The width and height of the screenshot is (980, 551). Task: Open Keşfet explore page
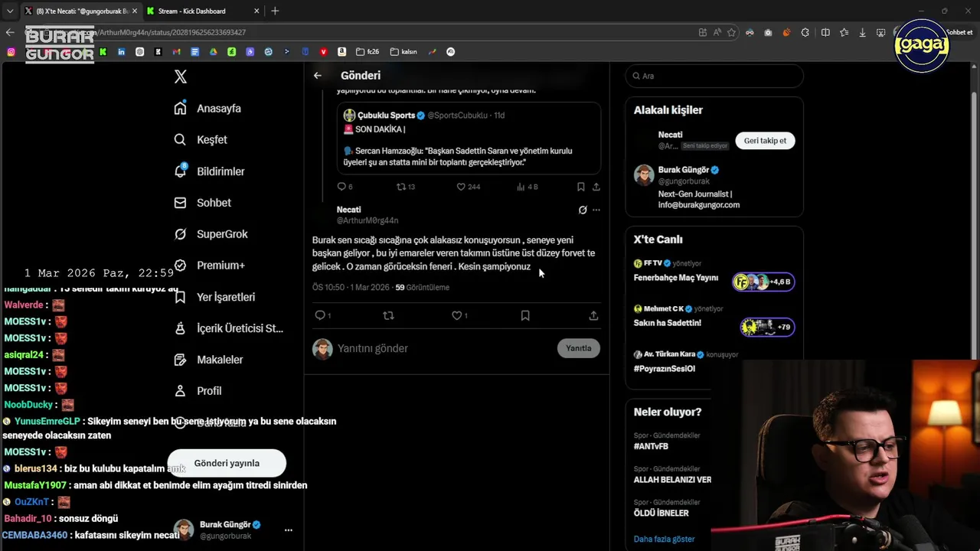(201, 140)
